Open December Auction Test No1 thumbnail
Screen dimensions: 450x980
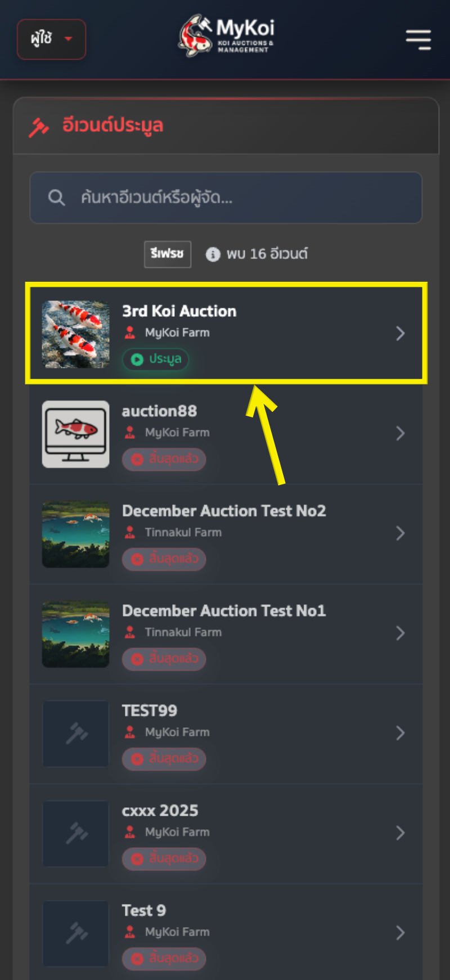[76, 633]
